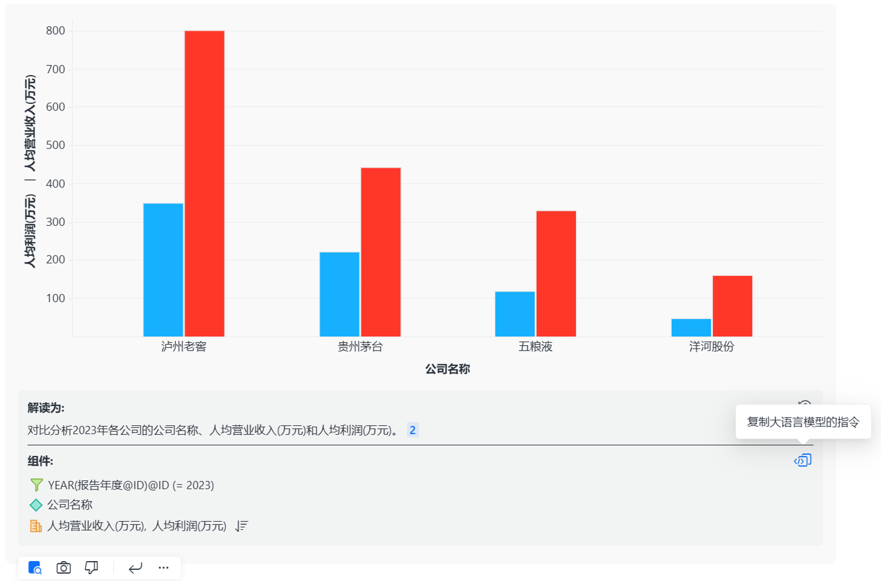The width and height of the screenshot is (881, 588).
Task: Click the 复制大语言模型的指令 tooltip
Action: point(804,423)
